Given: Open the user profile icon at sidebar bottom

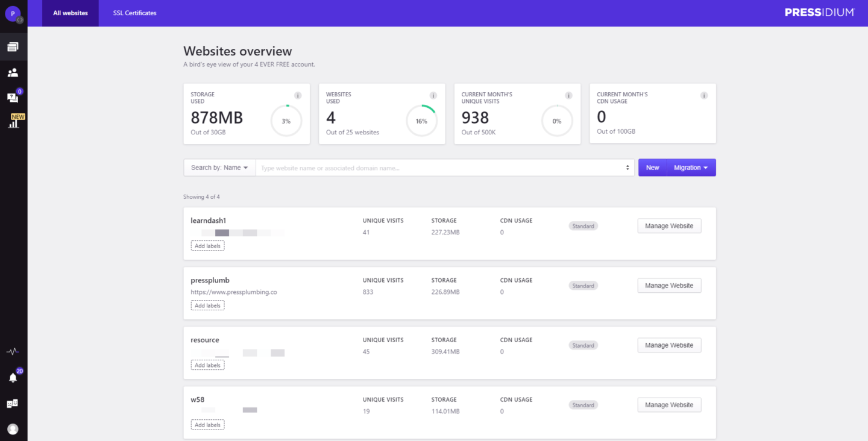Looking at the screenshot, I should click(13, 429).
